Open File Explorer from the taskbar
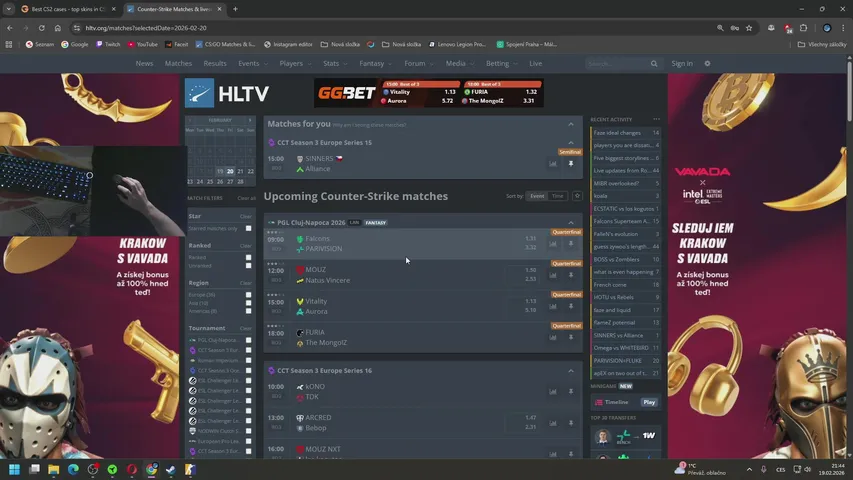 (x=53, y=469)
